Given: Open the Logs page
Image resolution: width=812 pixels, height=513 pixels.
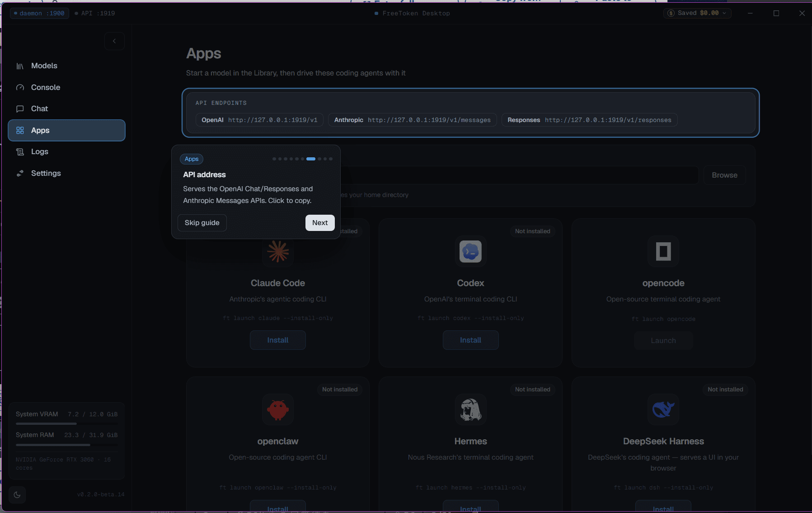Looking at the screenshot, I should tap(66, 152).
